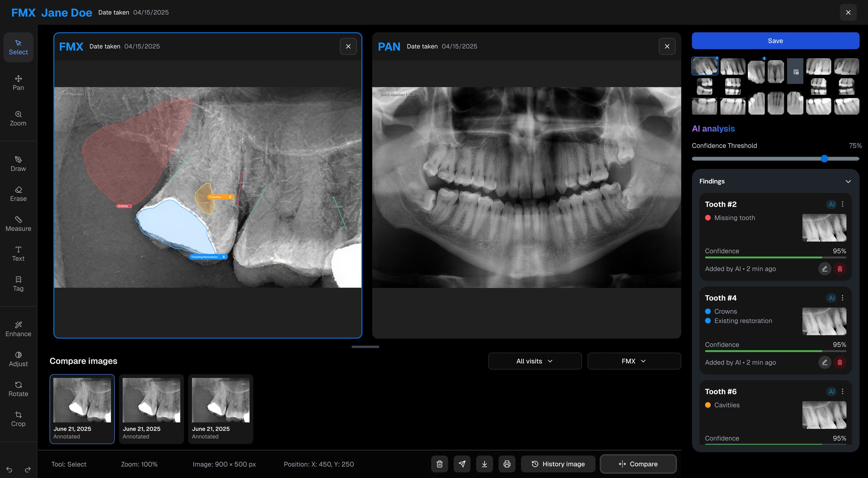Delete the Tooth #4 finding
The image size is (868, 478).
point(840,362)
